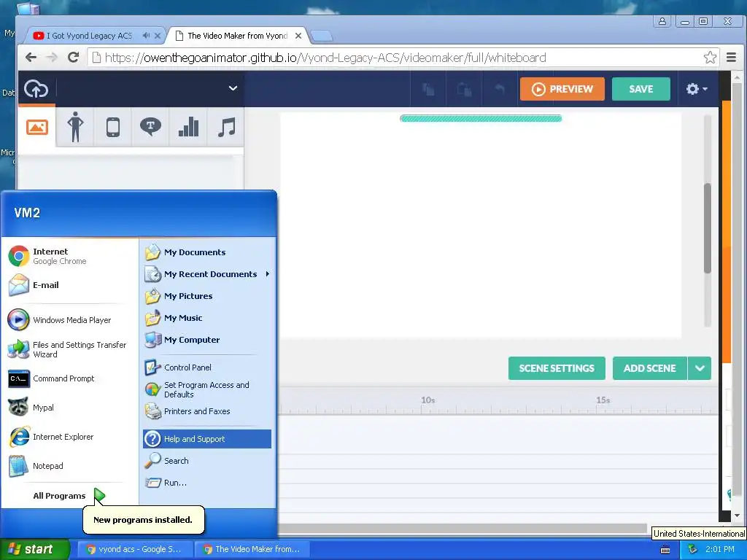
Task: Select the Backgrounds image tab icon
Action: pyautogui.click(x=37, y=127)
